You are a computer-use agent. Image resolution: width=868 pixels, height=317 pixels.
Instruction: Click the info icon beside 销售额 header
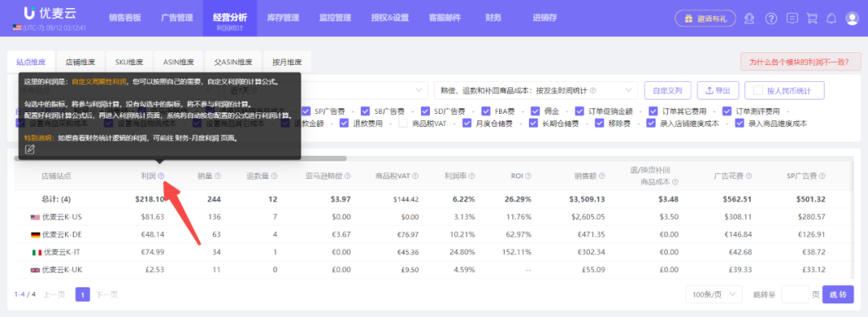point(602,176)
